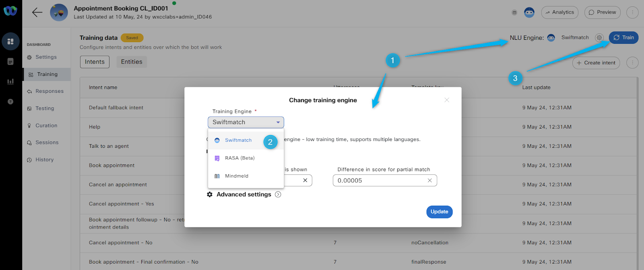
Task: Open the Training Engine dropdown
Action: (246, 122)
